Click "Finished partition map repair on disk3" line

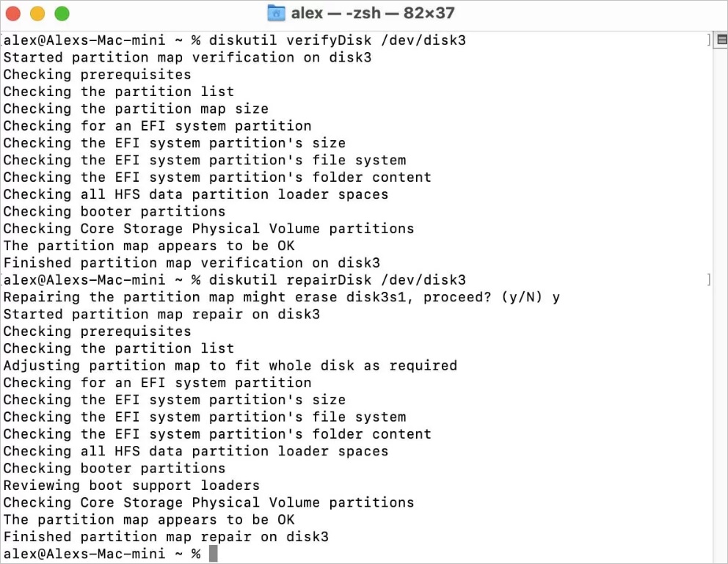(166, 537)
